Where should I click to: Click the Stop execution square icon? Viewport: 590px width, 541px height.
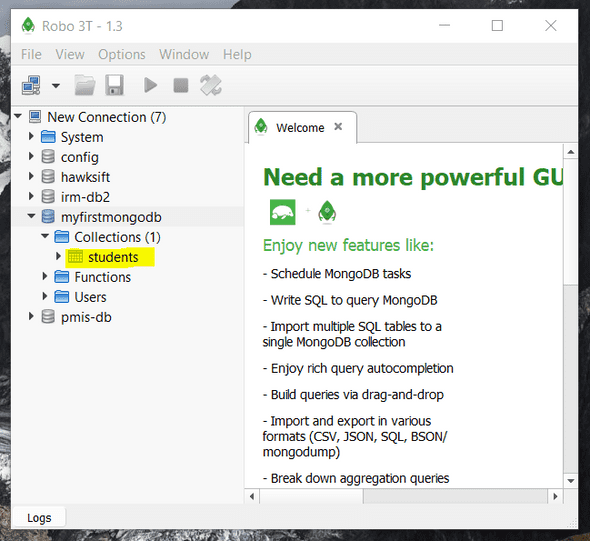181,85
